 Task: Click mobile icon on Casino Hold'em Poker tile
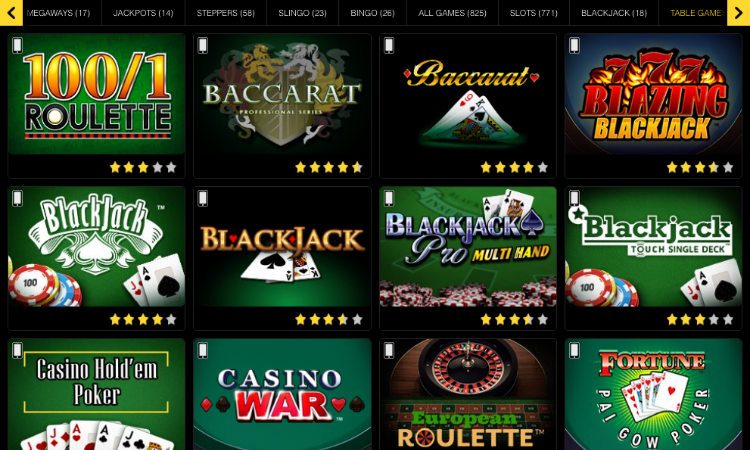click(17, 351)
